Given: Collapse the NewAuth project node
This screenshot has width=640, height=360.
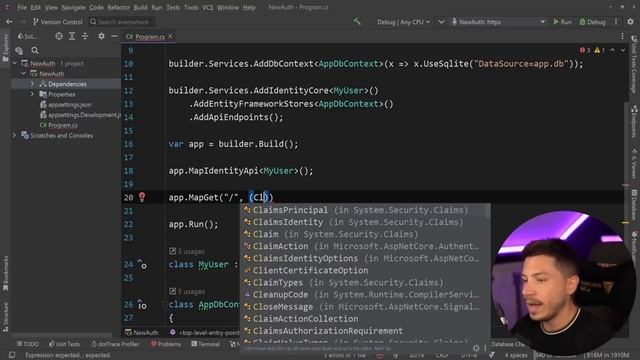Looking at the screenshot, I should (24, 74).
